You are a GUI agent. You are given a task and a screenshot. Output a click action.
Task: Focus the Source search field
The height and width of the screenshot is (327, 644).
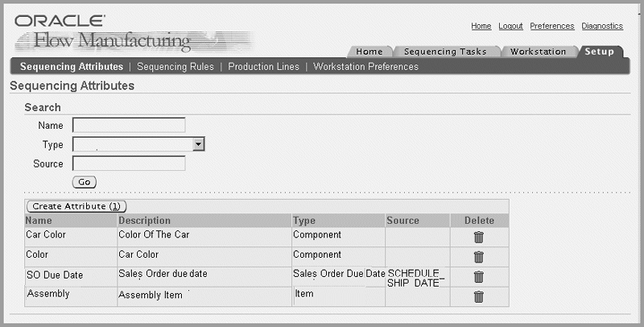pyautogui.click(x=129, y=163)
